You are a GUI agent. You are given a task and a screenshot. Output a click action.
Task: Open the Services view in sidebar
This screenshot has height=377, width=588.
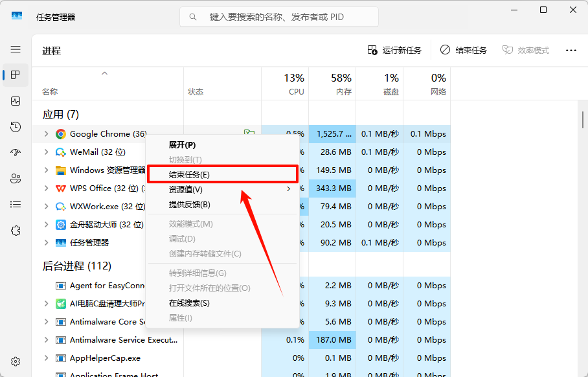point(15,231)
